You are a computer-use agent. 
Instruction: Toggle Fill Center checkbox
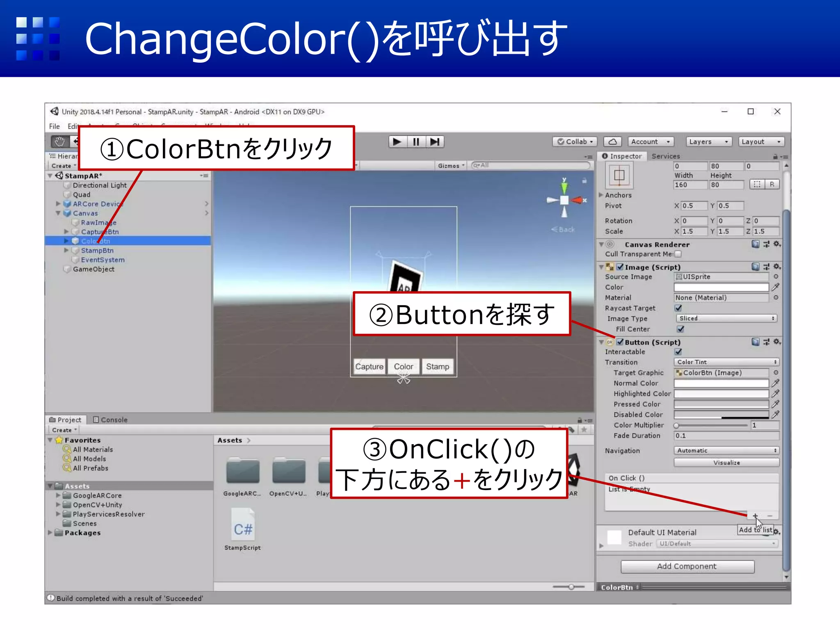(680, 329)
